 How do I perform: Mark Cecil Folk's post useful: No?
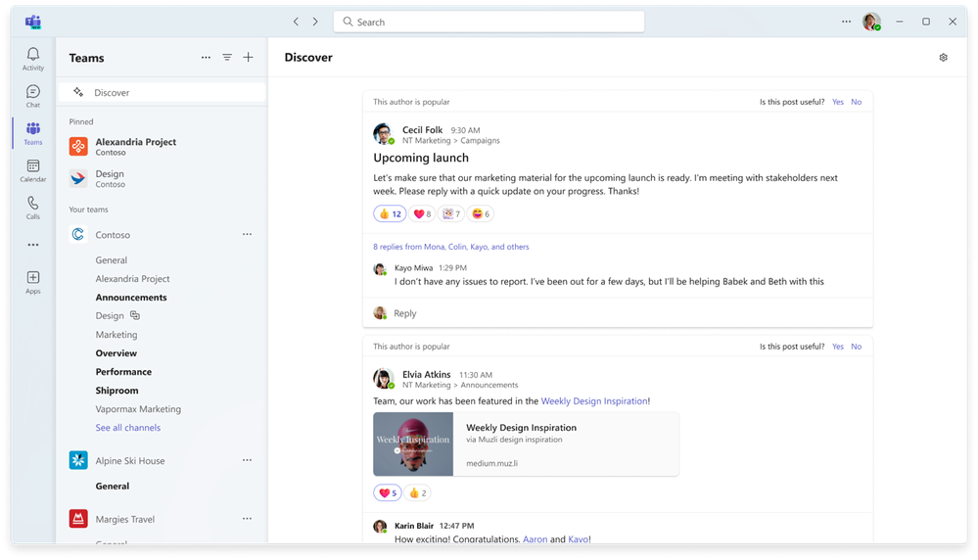click(x=857, y=102)
